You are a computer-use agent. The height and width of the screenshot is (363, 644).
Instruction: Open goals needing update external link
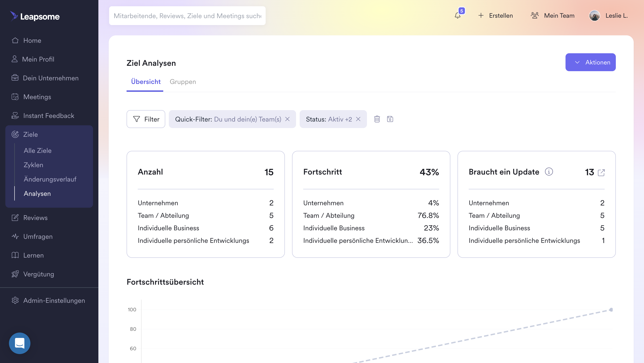click(x=601, y=173)
